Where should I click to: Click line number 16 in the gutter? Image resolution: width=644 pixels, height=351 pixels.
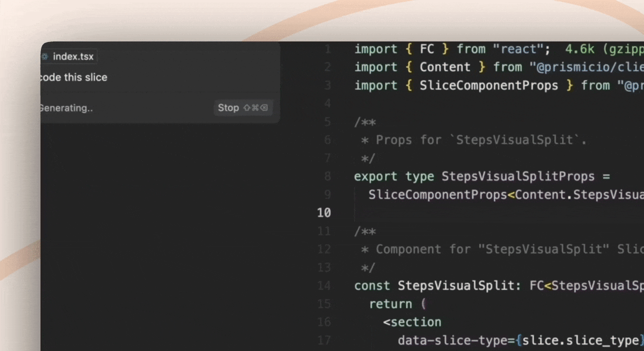pos(323,322)
